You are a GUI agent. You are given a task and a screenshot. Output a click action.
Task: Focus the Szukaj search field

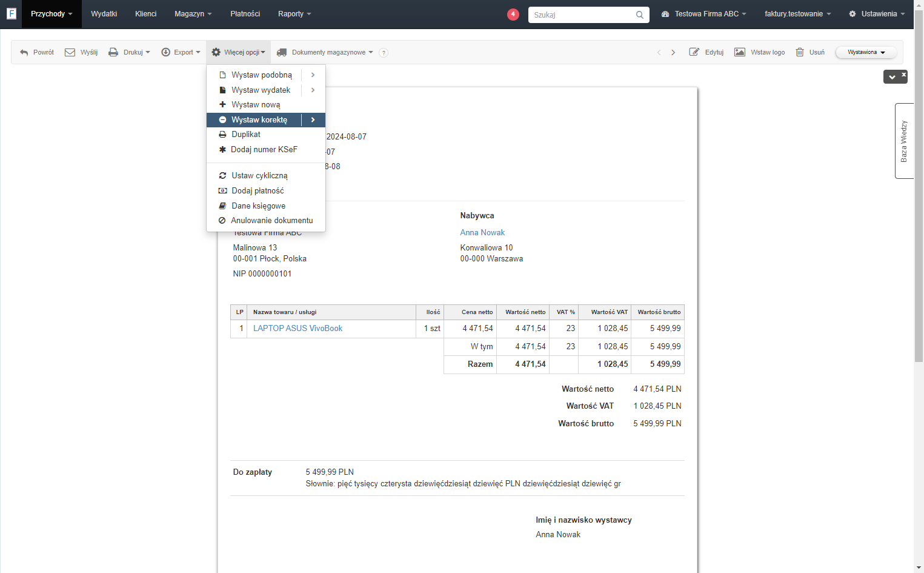582,15
